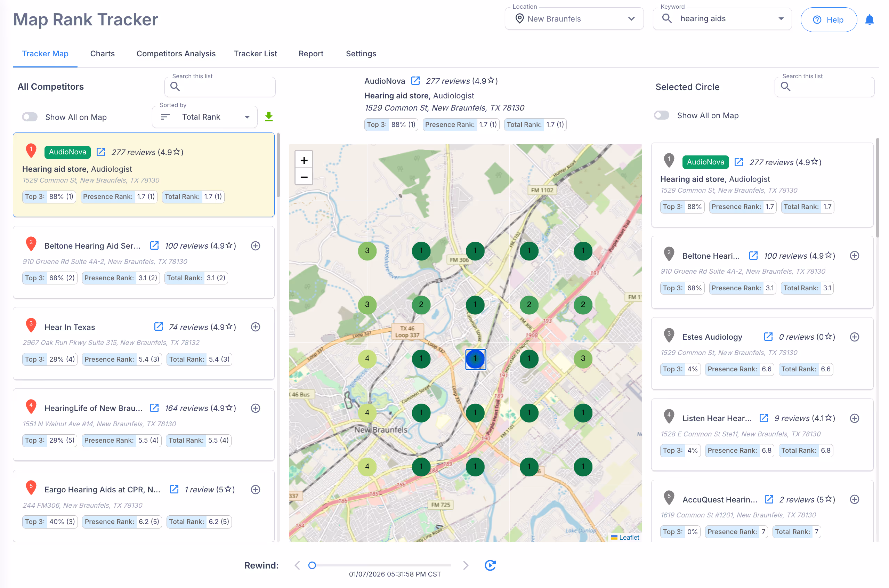Open the Competitors Analysis tab
Viewport: 889px width, 588px height.
[176, 54]
